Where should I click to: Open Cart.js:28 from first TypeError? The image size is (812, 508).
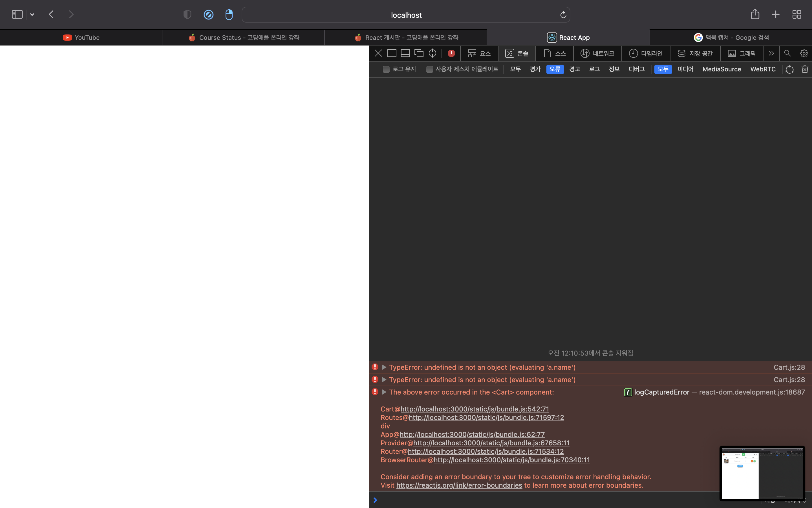point(789,367)
